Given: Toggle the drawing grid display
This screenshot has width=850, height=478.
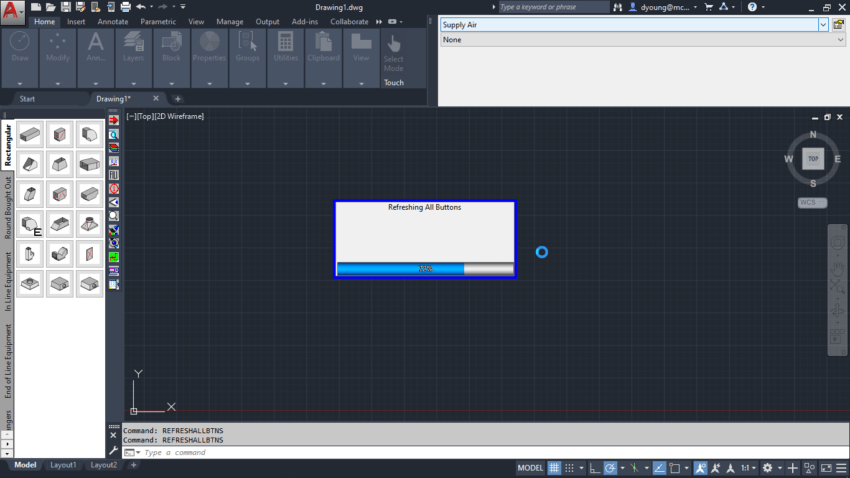Looking at the screenshot, I should 554,468.
